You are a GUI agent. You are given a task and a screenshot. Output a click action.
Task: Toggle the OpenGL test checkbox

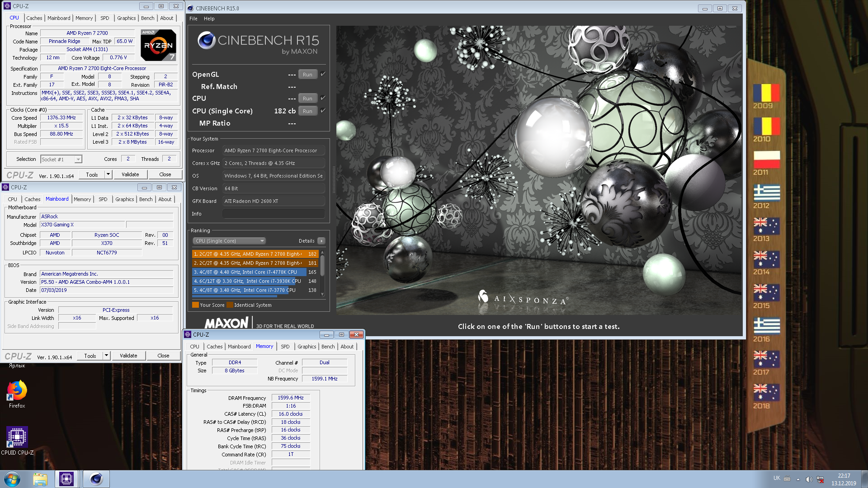pyautogui.click(x=323, y=74)
